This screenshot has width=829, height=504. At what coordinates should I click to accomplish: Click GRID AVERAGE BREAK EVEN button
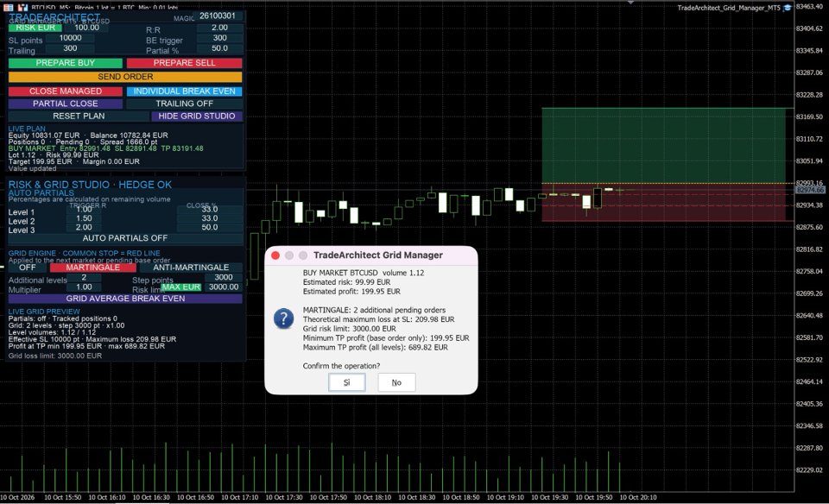coord(125,299)
